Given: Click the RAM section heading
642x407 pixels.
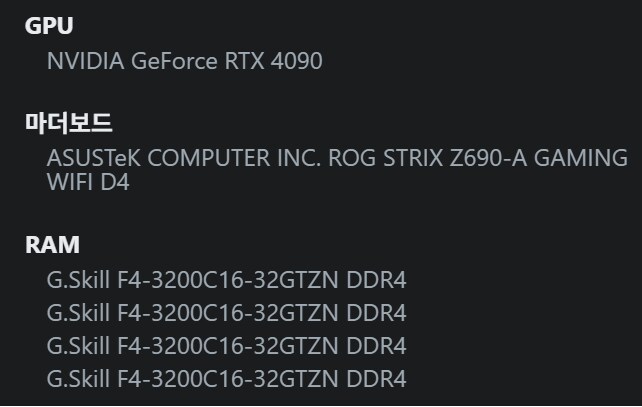Looking at the screenshot, I should pyautogui.click(x=52, y=245).
